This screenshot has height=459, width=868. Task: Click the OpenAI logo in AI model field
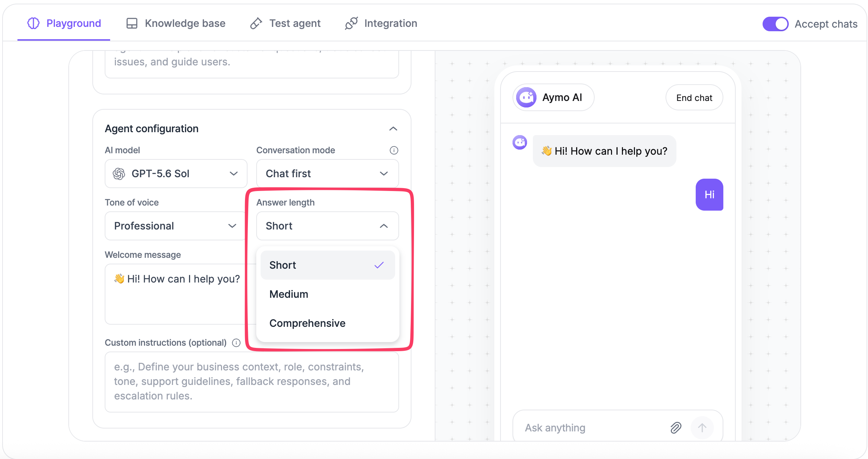click(119, 174)
